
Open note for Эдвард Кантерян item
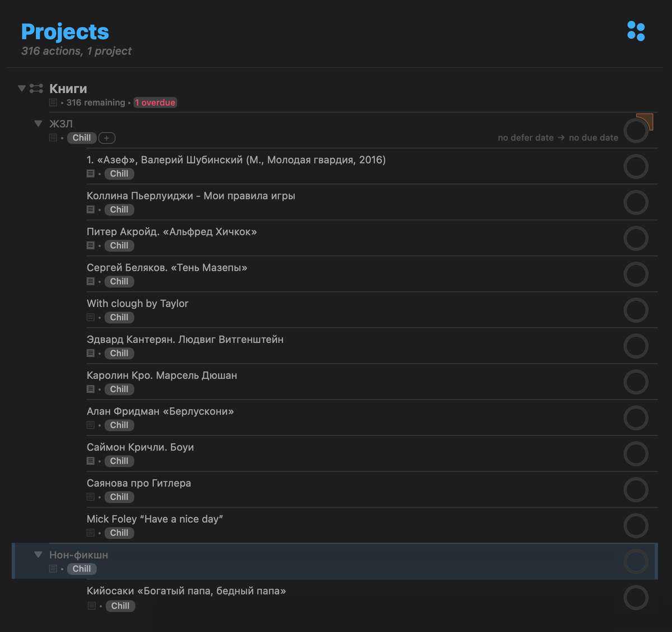click(91, 353)
